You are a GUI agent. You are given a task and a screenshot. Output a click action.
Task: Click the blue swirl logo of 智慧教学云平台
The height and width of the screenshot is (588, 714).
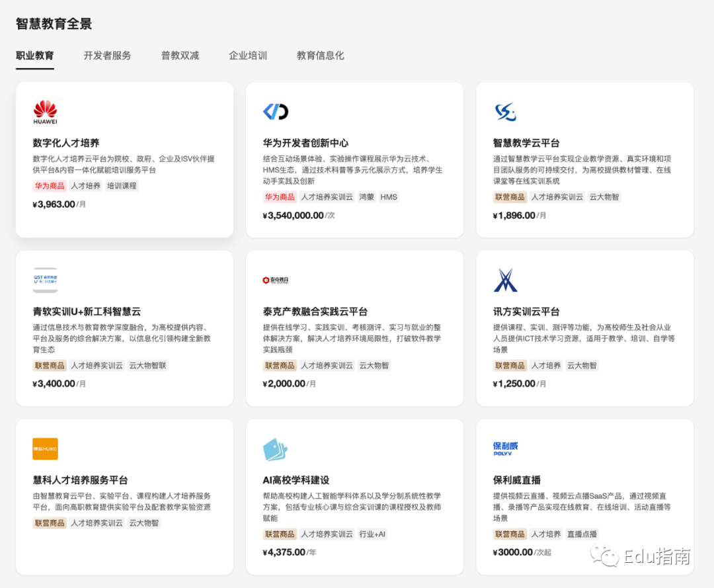pos(506,112)
